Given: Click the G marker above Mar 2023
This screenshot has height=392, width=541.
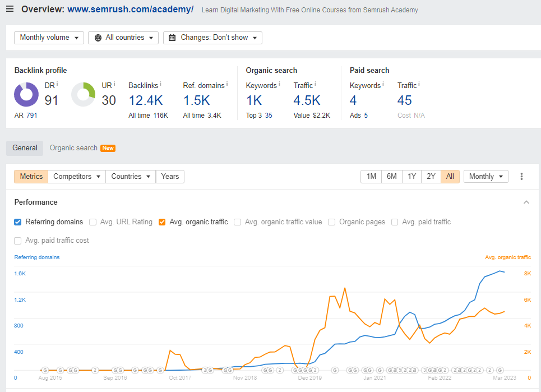Looking at the screenshot, I should click(500, 370).
